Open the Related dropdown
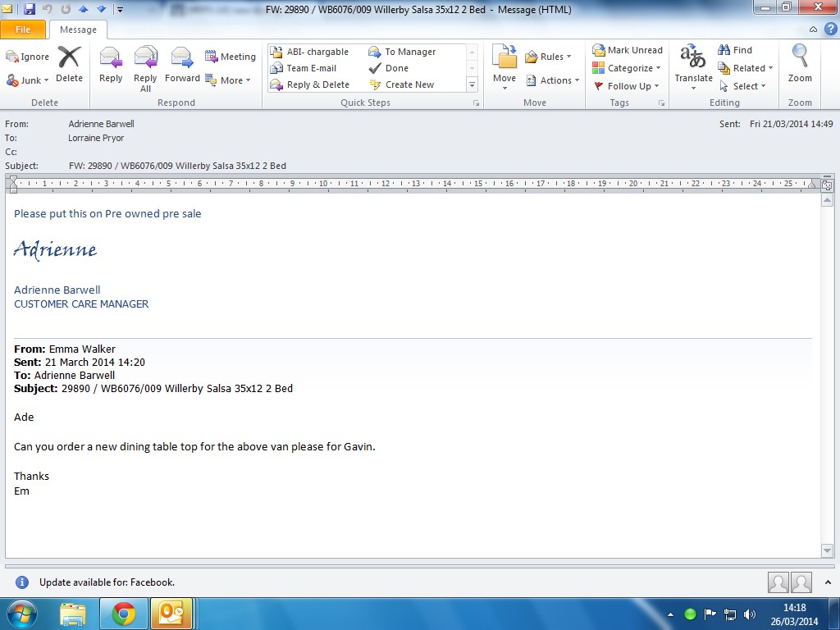This screenshot has width=840, height=630. (745, 68)
